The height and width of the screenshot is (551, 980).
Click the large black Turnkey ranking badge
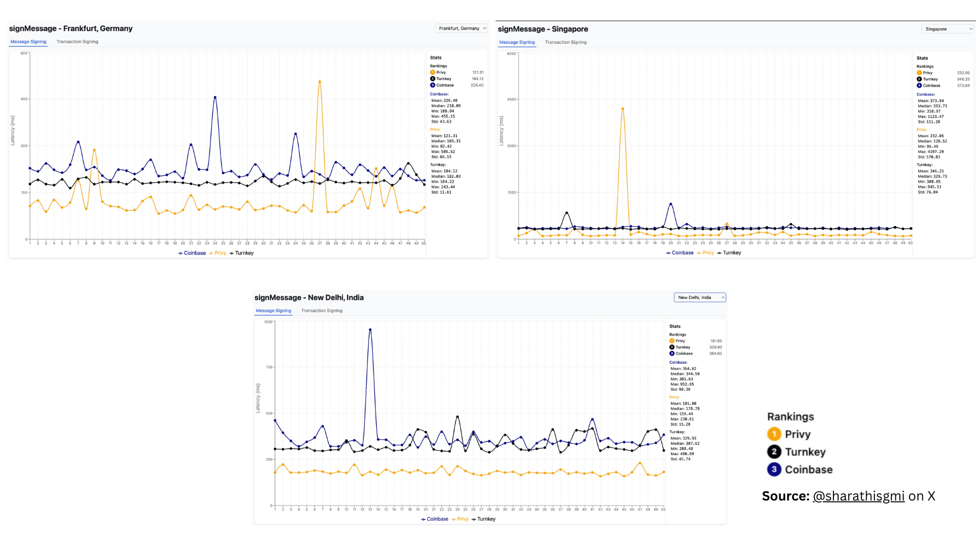(x=774, y=452)
